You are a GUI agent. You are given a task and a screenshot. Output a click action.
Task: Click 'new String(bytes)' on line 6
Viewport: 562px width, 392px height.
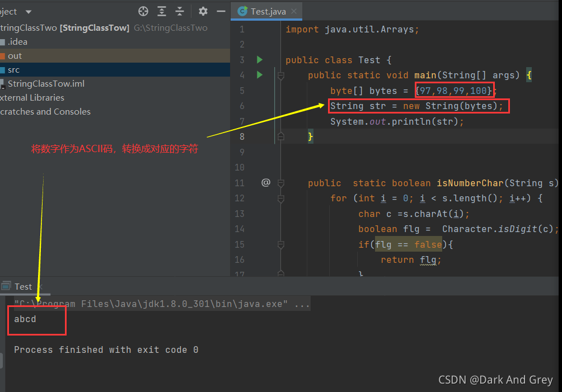(x=450, y=106)
